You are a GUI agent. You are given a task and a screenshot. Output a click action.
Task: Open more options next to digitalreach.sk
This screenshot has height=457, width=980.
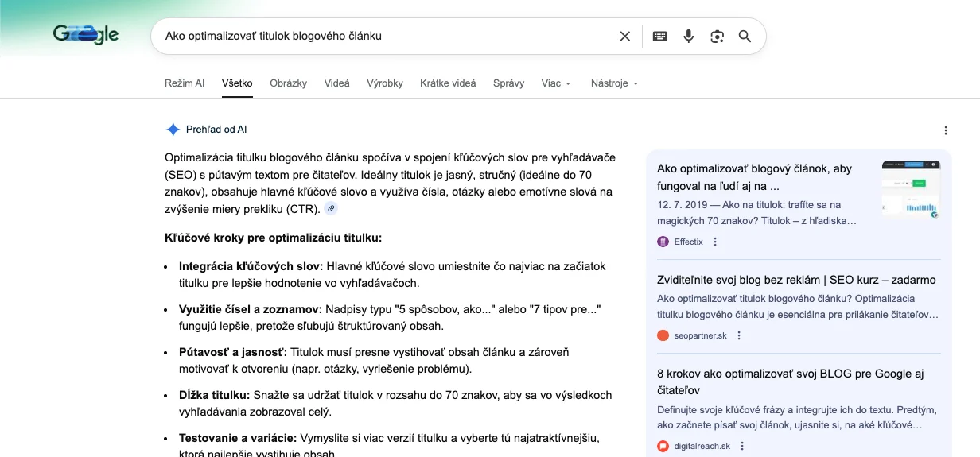[742, 446]
